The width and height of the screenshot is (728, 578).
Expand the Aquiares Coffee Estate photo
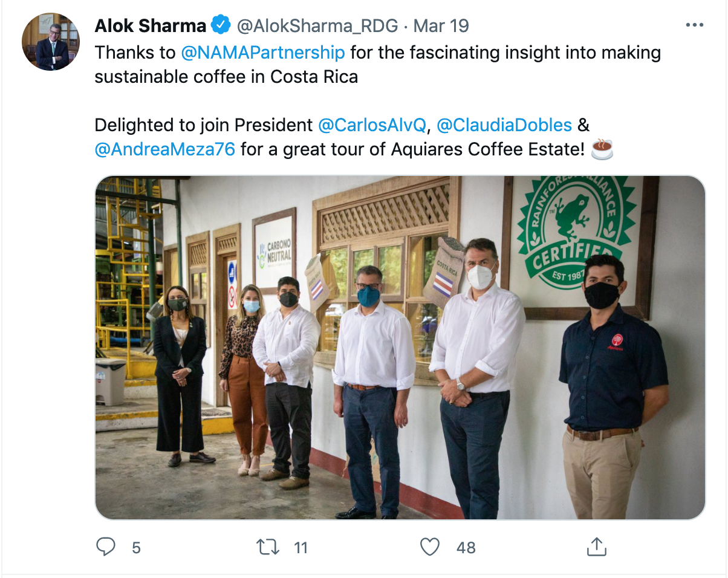click(x=400, y=348)
